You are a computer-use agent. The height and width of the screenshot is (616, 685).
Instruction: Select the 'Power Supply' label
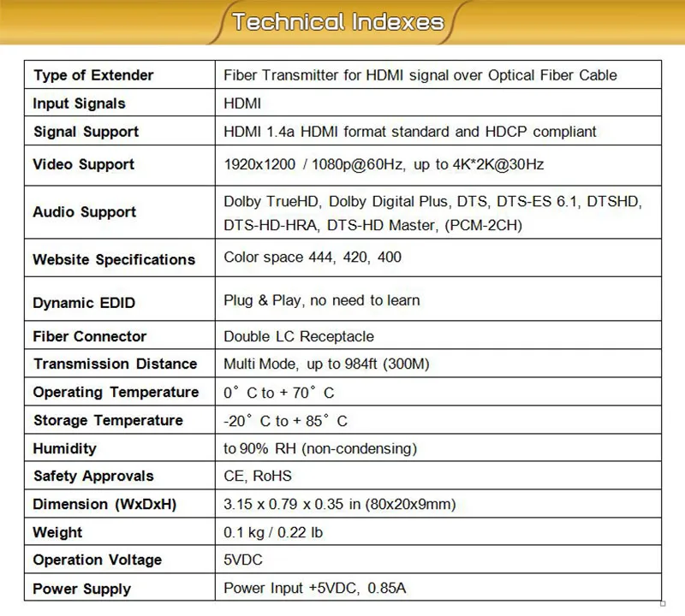(x=81, y=589)
